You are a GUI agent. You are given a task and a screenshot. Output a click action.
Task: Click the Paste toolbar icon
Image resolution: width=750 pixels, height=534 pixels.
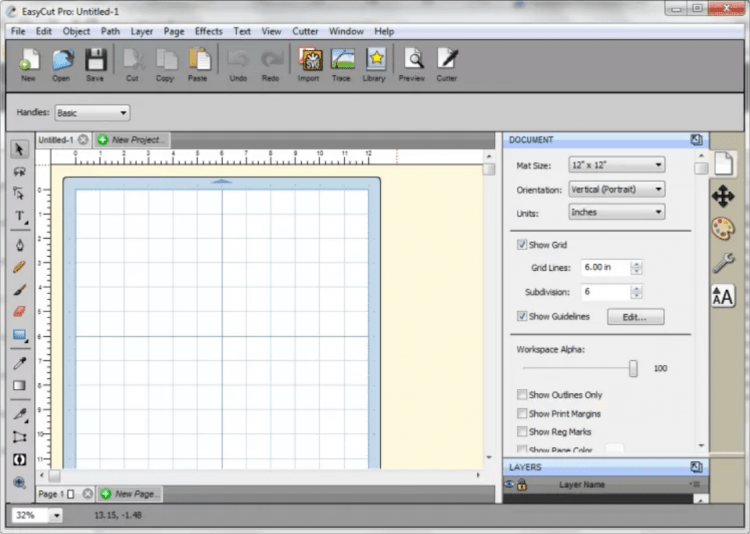pyautogui.click(x=198, y=65)
